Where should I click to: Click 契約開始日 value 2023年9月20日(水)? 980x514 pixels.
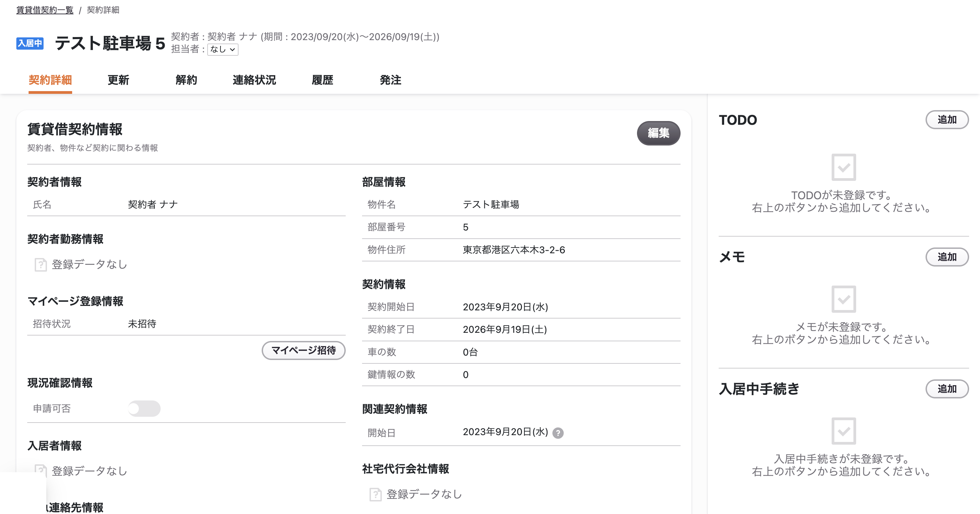(505, 307)
